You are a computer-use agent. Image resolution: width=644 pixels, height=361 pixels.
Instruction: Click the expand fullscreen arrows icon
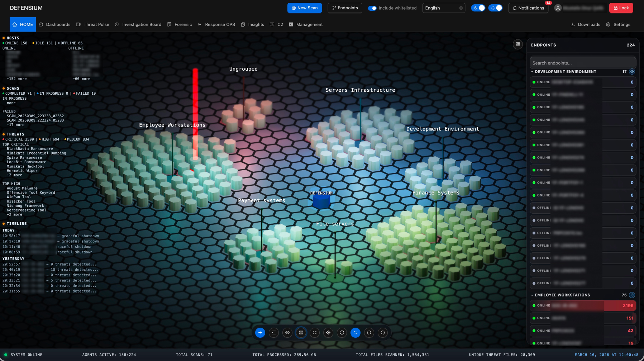pos(315,333)
